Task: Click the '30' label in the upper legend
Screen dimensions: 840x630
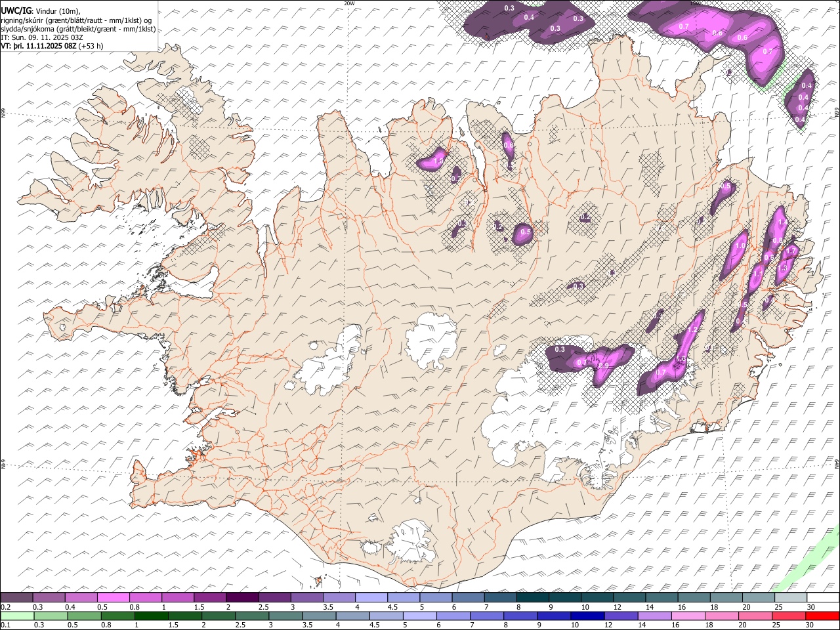Action: tap(810, 607)
